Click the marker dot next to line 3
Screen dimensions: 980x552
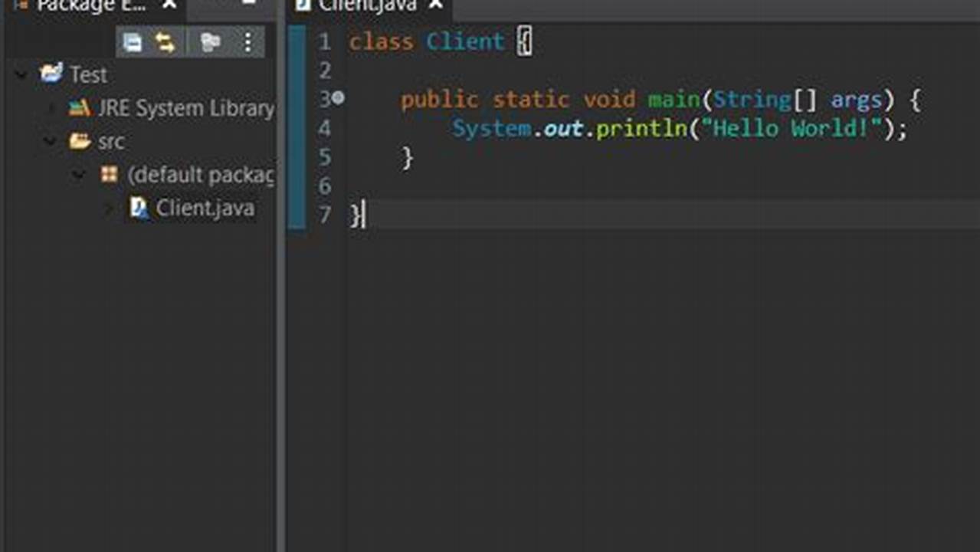click(338, 97)
